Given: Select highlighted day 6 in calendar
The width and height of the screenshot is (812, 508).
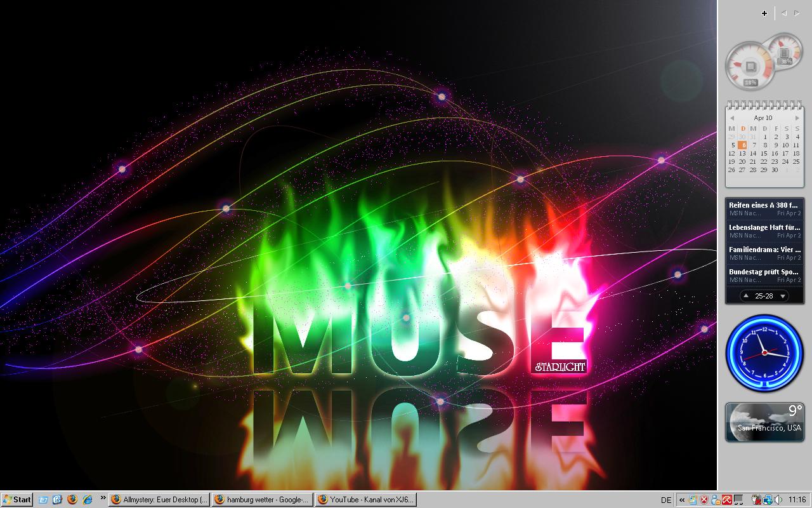Looking at the screenshot, I should point(742,145).
